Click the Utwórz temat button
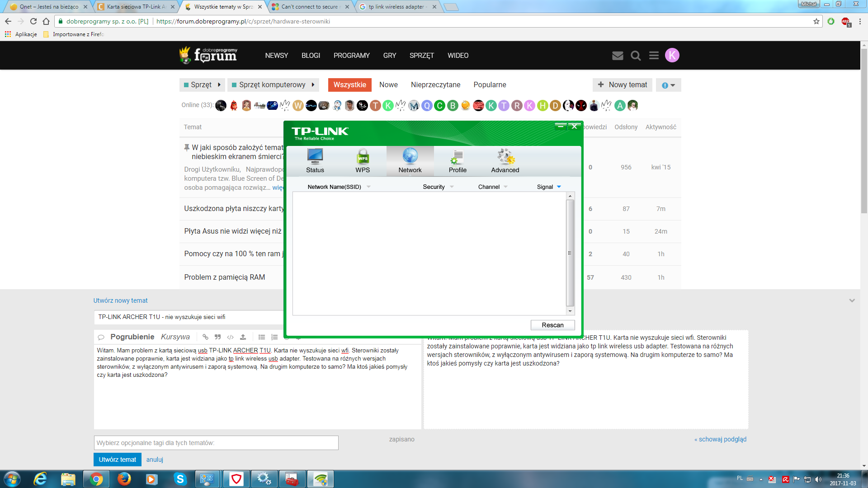 click(118, 460)
